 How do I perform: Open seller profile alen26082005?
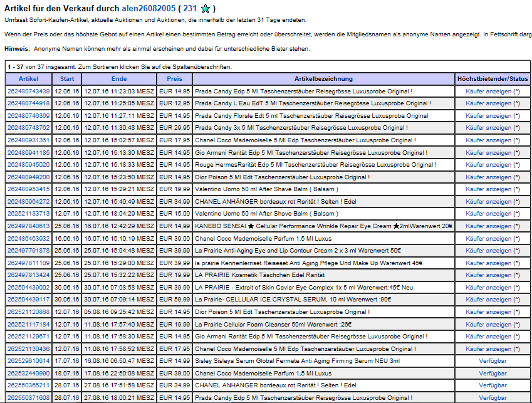[x=149, y=9]
